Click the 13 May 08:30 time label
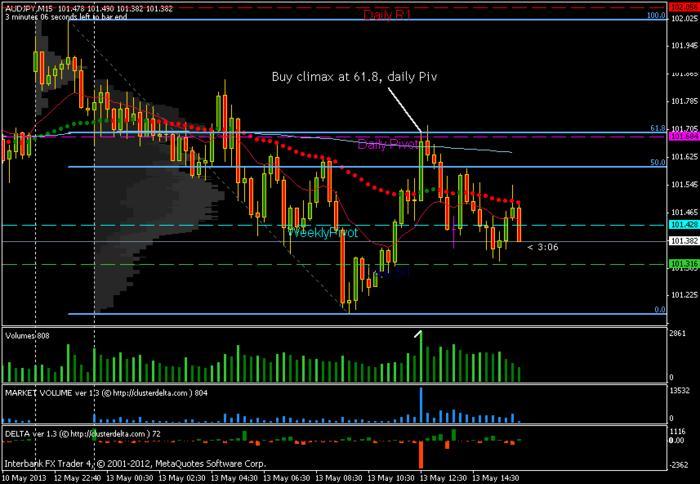700x484 pixels. 339,478
